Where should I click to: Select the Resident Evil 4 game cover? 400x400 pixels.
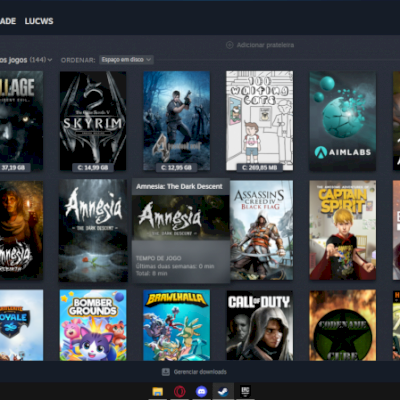point(176,121)
